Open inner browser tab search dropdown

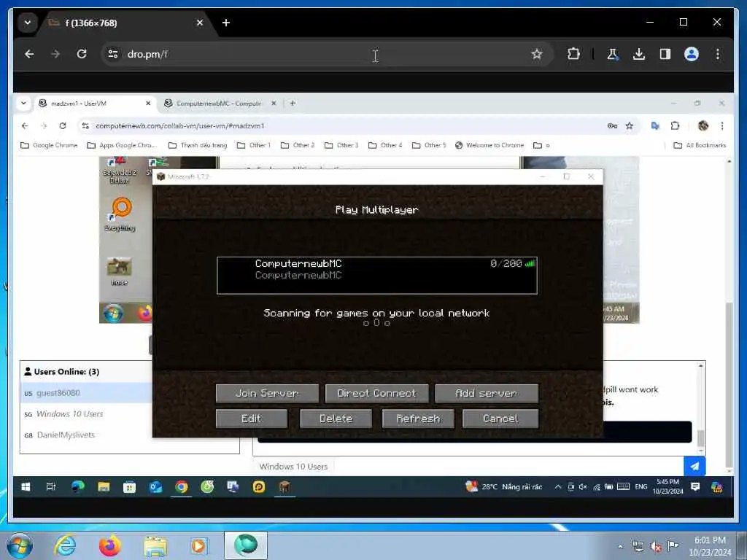24,103
